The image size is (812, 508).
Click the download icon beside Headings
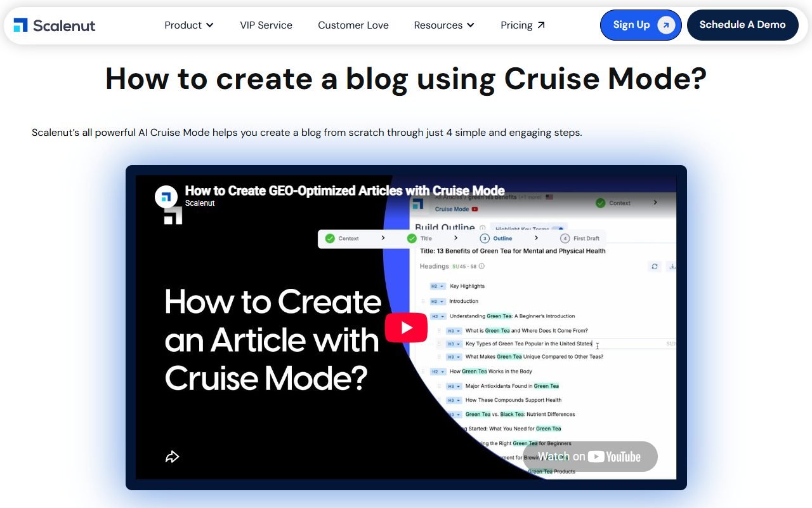click(672, 267)
